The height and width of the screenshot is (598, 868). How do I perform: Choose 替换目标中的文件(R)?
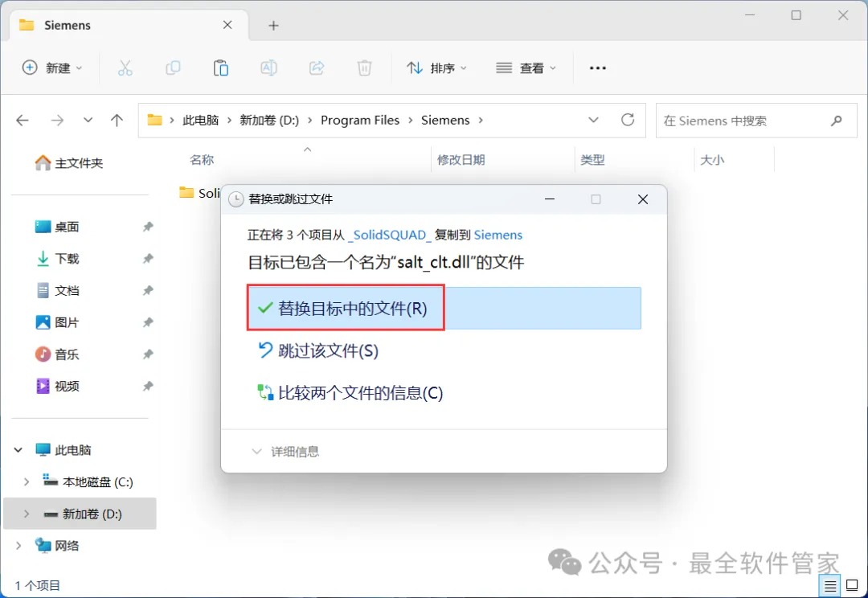444,309
